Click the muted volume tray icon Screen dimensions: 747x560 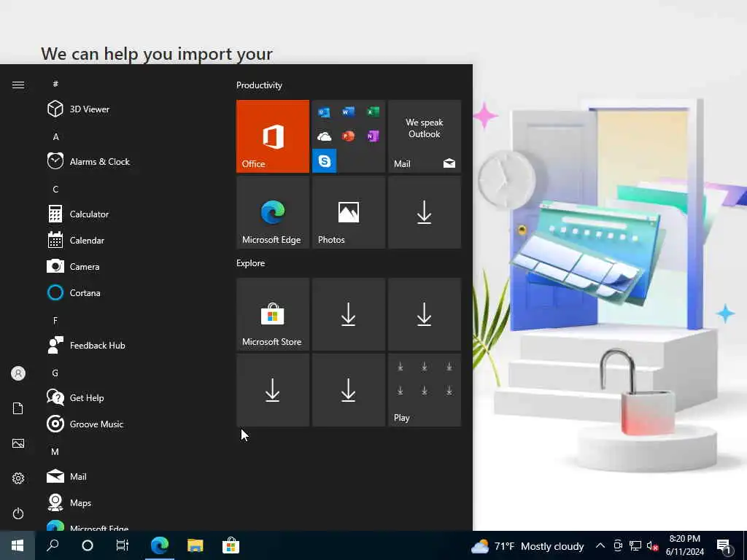(x=653, y=545)
